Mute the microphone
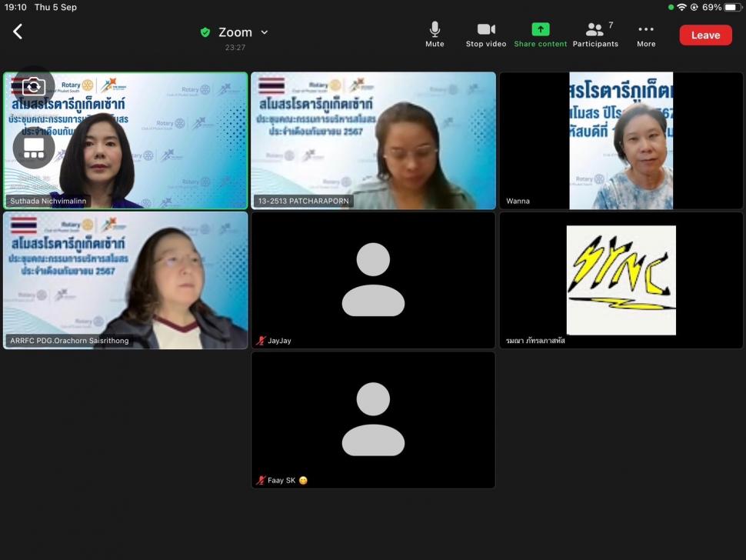 pyautogui.click(x=435, y=34)
